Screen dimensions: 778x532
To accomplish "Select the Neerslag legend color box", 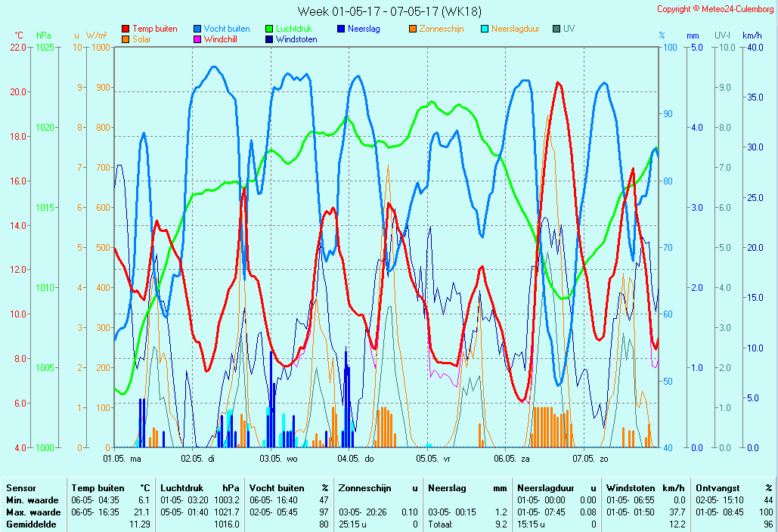I will (x=341, y=29).
